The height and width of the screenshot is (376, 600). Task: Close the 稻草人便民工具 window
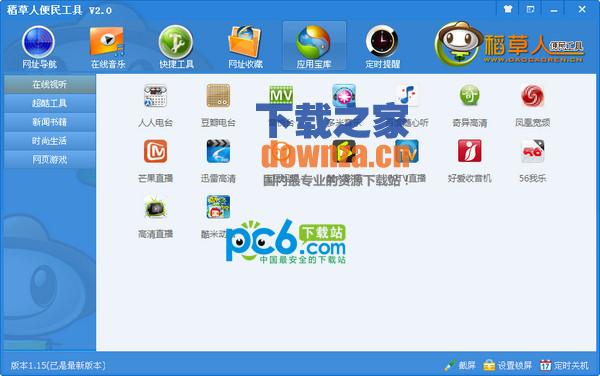tap(582, 9)
